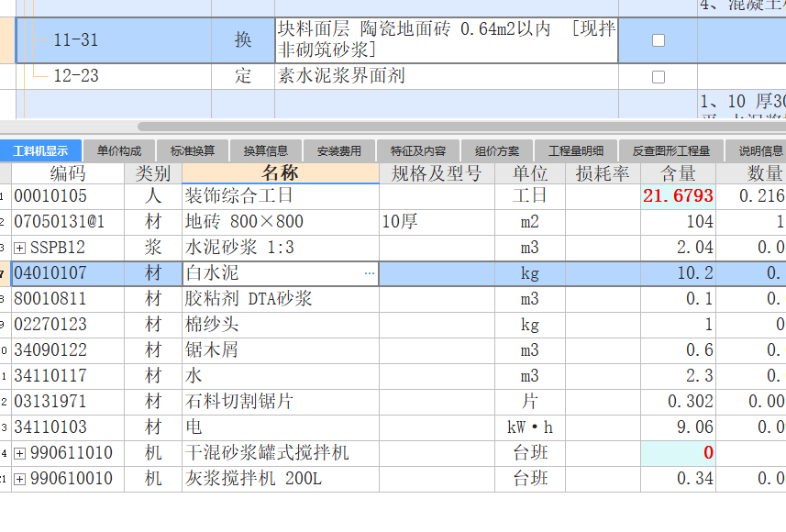Expand the 990610010 灰浆搅拌机 row

pos(20,479)
